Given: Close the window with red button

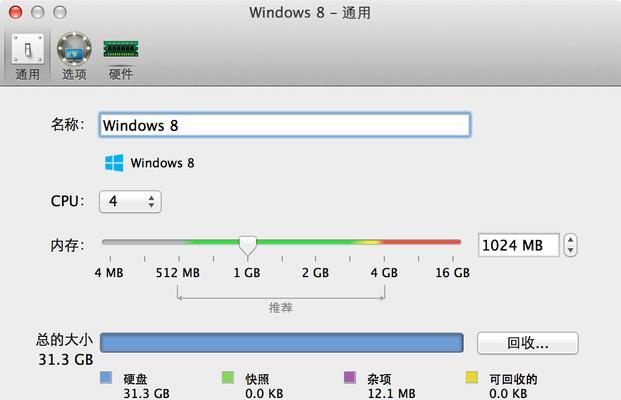Looking at the screenshot, I should pos(15,12).
